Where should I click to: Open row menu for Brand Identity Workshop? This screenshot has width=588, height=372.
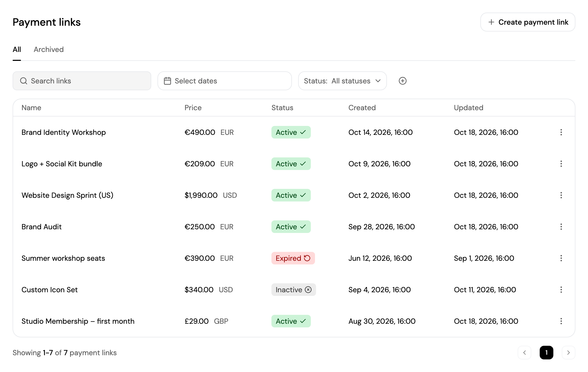(561, 132)
